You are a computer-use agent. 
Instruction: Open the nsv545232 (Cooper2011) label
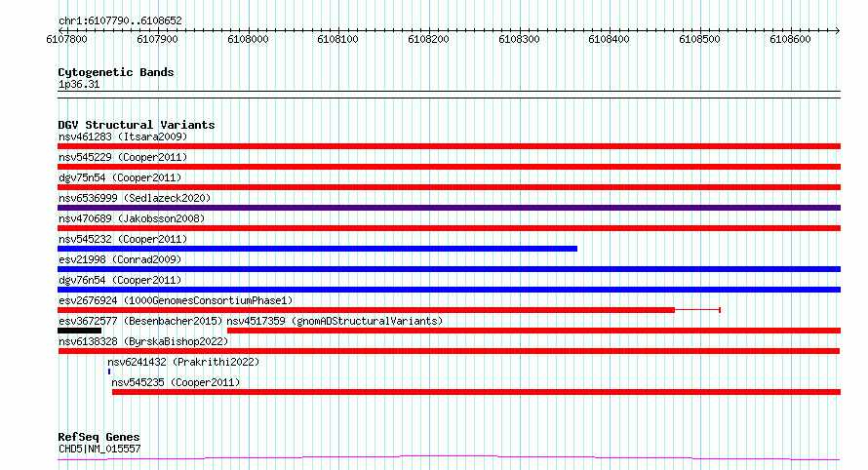pyautogui.click(x=123, y=239)
